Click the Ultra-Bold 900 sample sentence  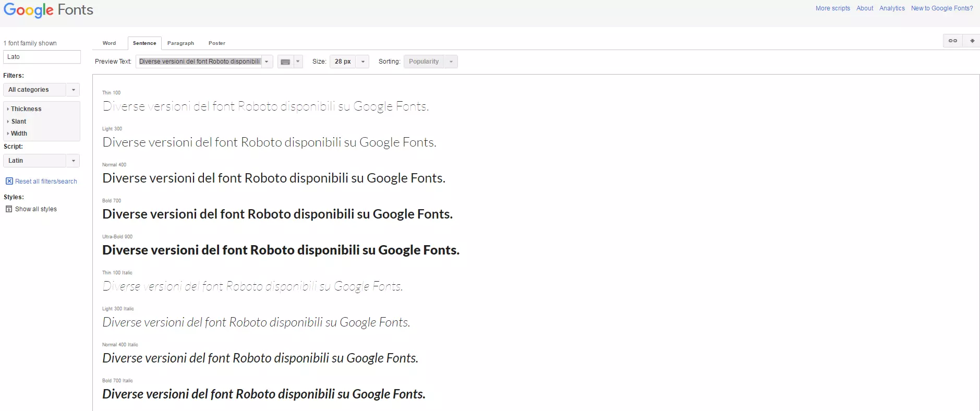tap(281, 250)
